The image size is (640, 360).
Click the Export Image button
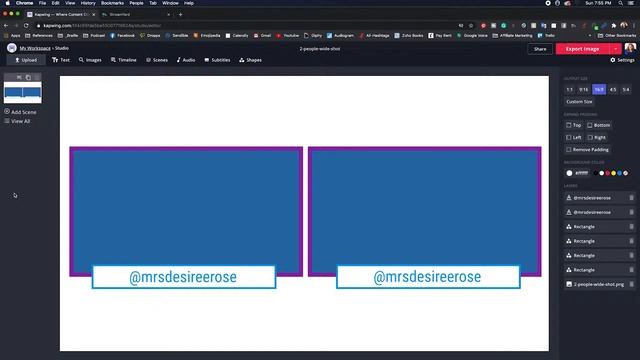582,49
